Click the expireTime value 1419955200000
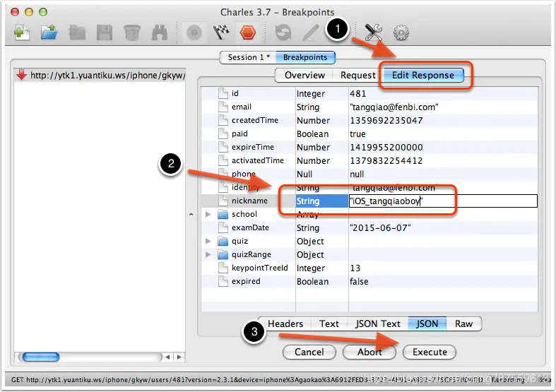 386,148
